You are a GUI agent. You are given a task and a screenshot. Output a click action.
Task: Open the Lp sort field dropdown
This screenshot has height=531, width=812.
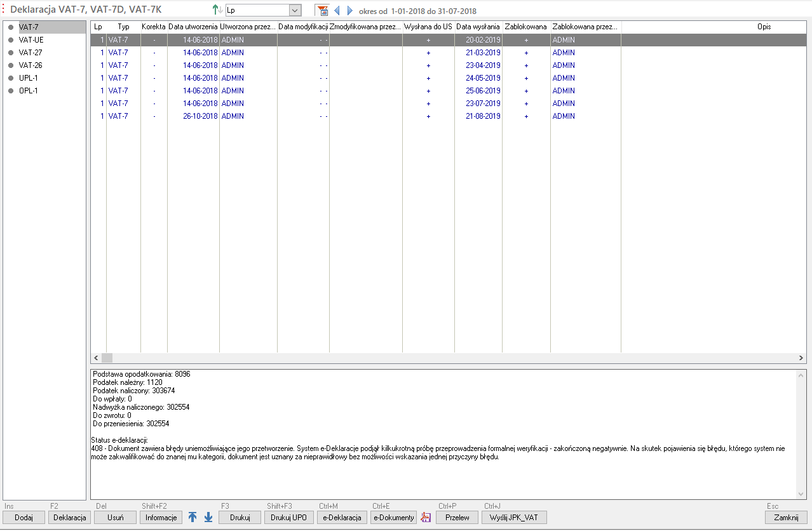pos(295,11)
